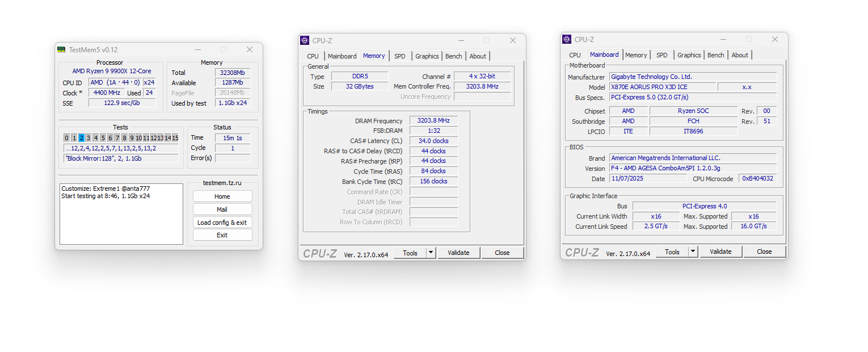Open Bench tab in CPU-Z Mainboard window
Image resolution: width=868 pixels, height=352 pixels.
coord(715,55)
